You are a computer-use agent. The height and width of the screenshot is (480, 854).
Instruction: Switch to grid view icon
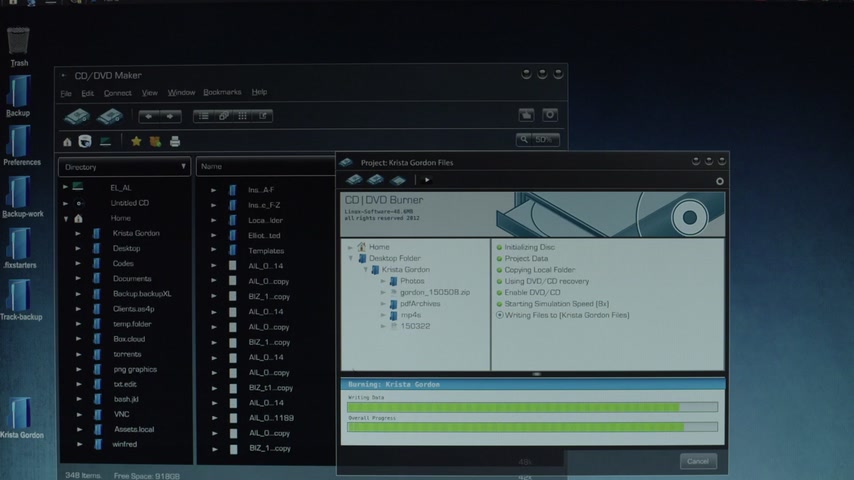tap(243, 116)
